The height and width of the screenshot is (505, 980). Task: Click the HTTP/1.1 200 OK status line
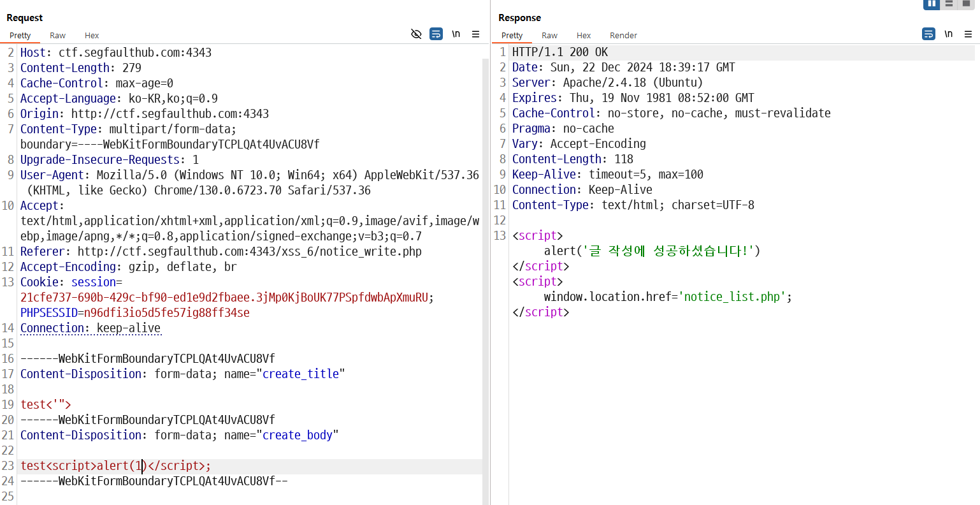coord(560,52)
